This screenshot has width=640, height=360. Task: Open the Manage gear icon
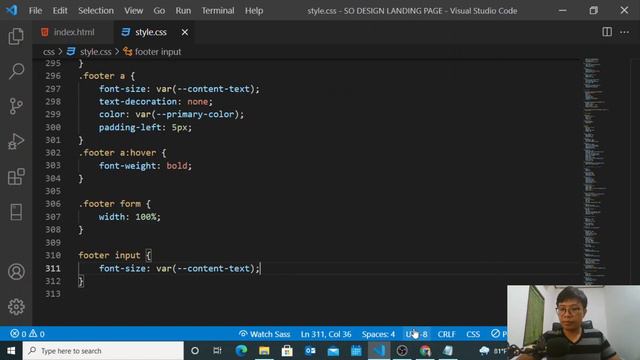point(16,307)
